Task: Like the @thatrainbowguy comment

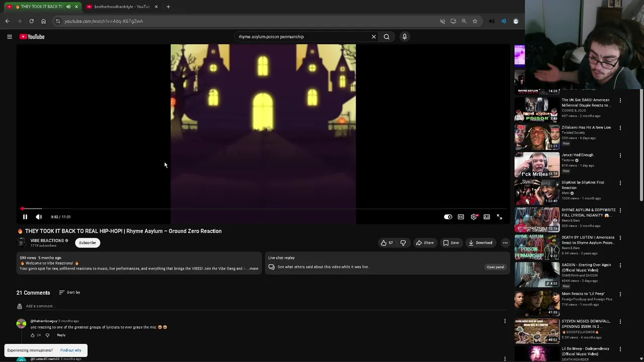Action: [33, 335]
